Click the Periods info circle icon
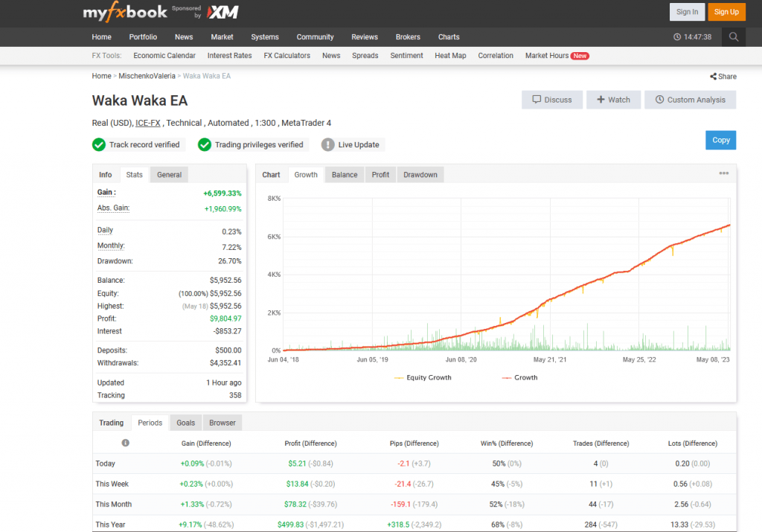This screenshot has height=532, width=762. (x=125, y=443)
